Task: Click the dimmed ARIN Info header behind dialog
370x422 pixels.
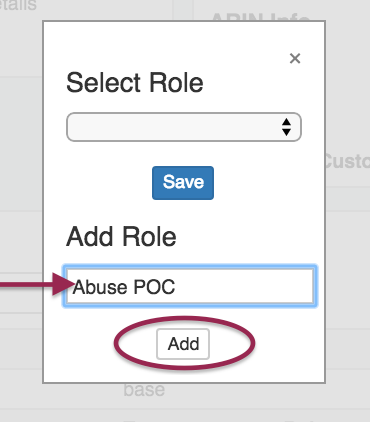Action: click(x=261, y=17)
